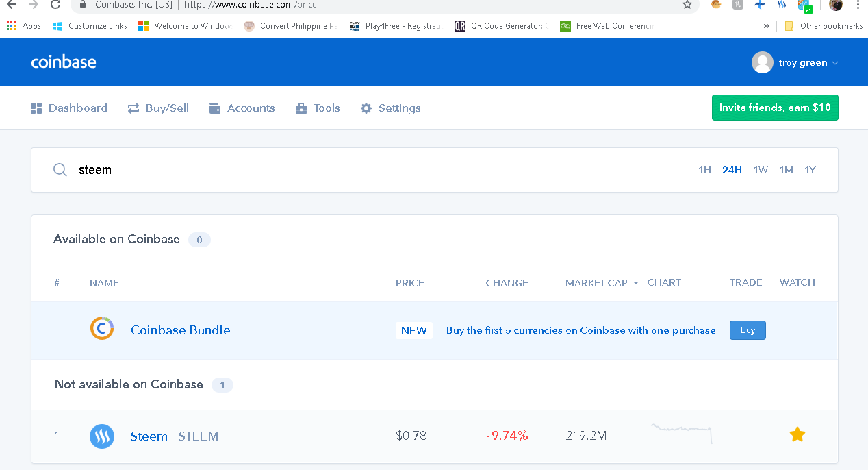Click the Buy button for Coinbase Bundle
868x470 pixels.
point(748,330)
